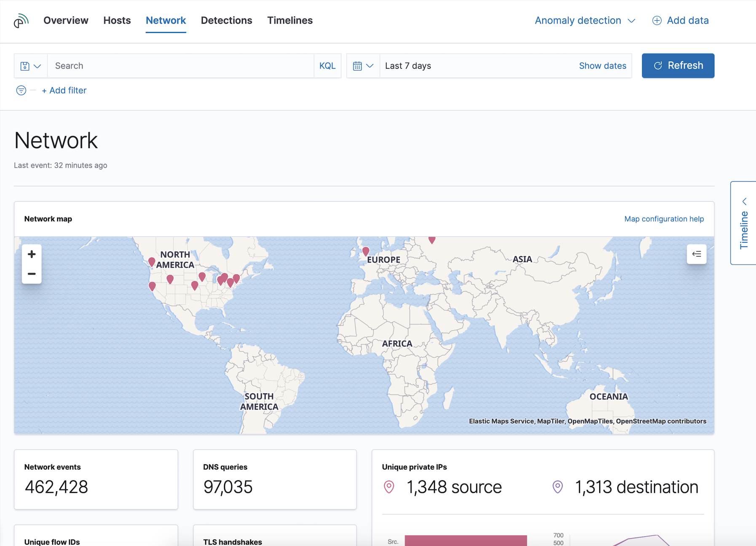The image size is (756, 546).
Task: Zoom in on the network map
Action: coord(32,254)
